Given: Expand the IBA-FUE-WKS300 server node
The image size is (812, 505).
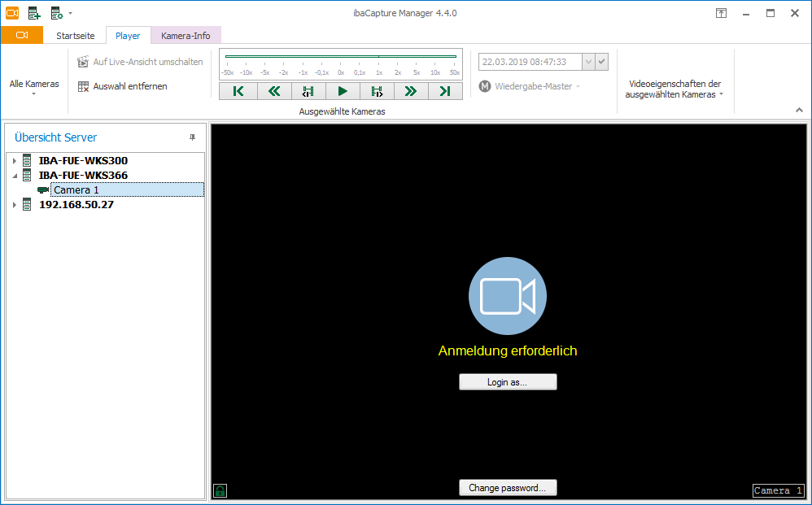Looking at the screenshot, I should [x=15, y=161].
